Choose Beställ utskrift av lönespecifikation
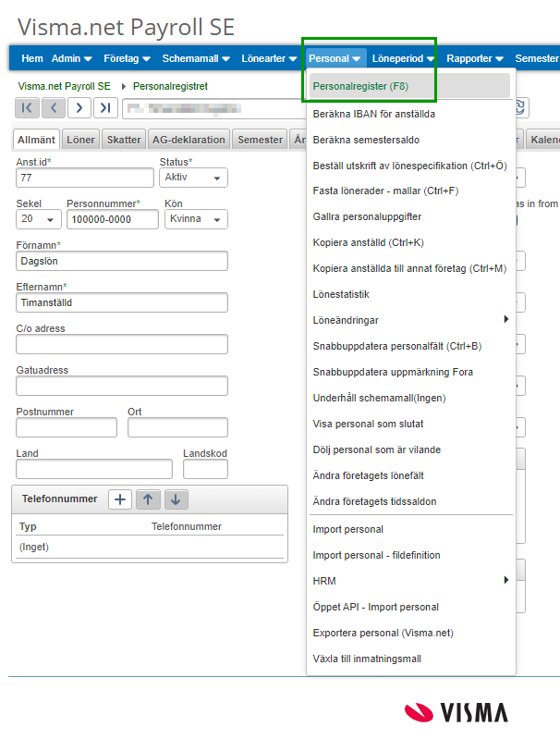 (410, 166)
